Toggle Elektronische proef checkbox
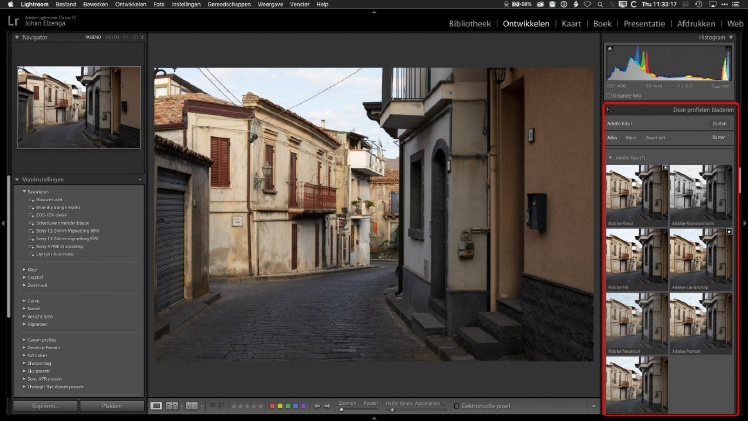 [x=456, y=406]
